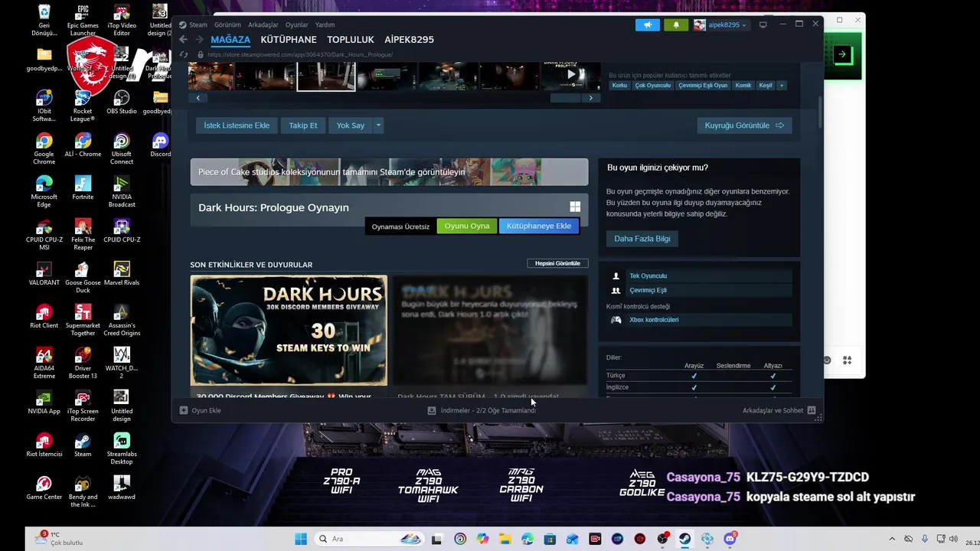
Task: Click the Korku tag
Action: click(x=619, y=86)
